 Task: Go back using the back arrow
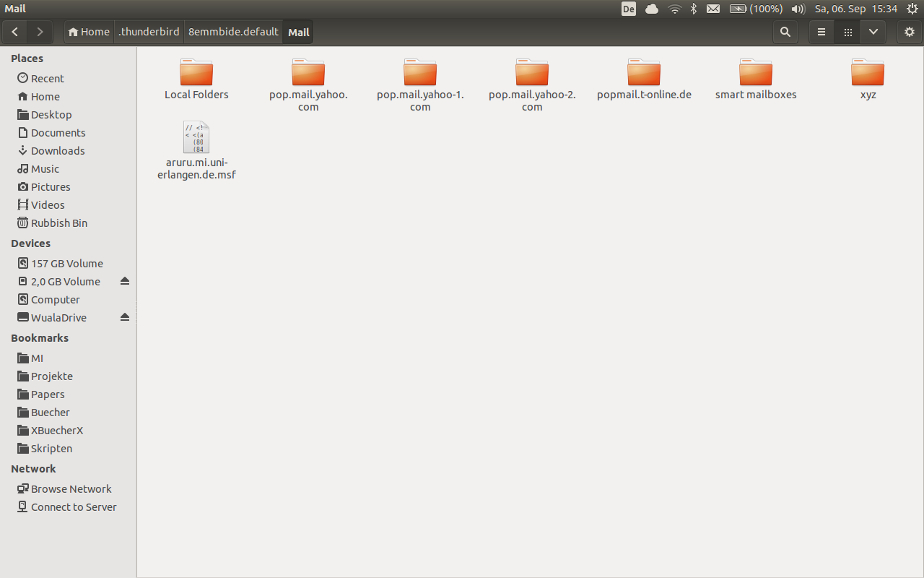(15, 32)
